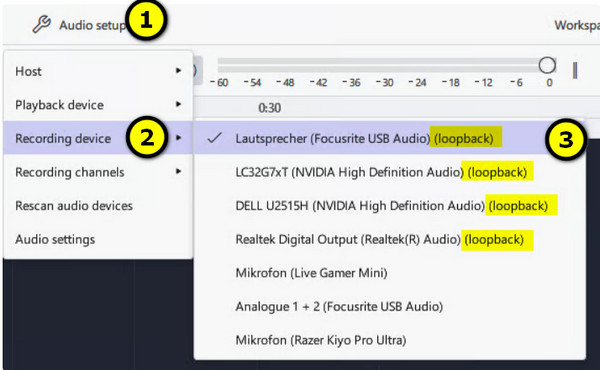Select the Recording device menu entry
Screen dimensions: 600x370
(x=98, y=138)
